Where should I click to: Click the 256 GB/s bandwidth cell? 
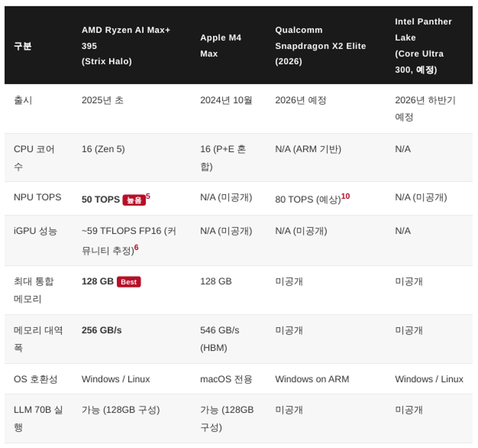tap(101, 330)
